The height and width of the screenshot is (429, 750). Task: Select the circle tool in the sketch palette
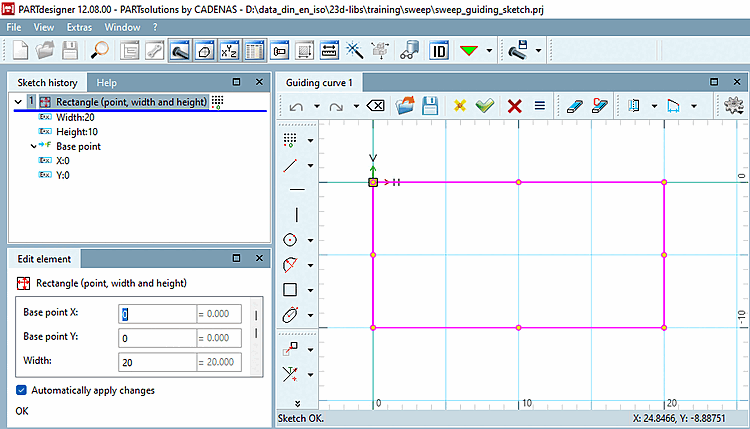290,240
